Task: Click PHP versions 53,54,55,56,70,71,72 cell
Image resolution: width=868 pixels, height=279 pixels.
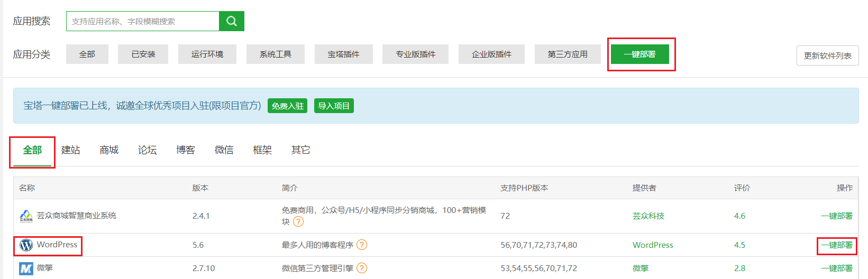Action: click(x=539, y=268)
